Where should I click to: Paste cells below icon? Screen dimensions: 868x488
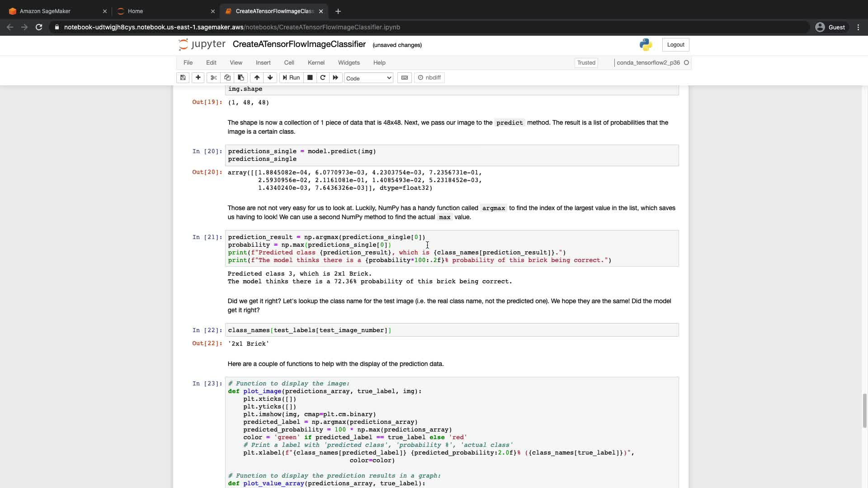click(241, 78)
